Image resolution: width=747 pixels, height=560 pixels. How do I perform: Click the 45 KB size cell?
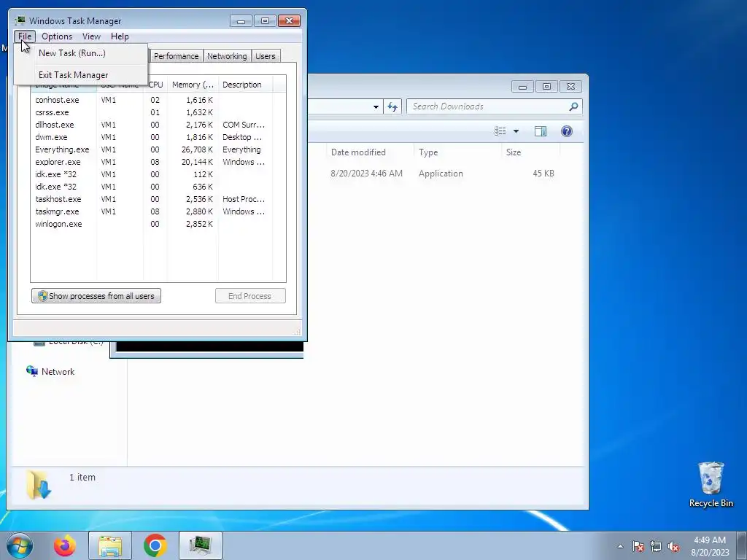[x=543, y=174]
